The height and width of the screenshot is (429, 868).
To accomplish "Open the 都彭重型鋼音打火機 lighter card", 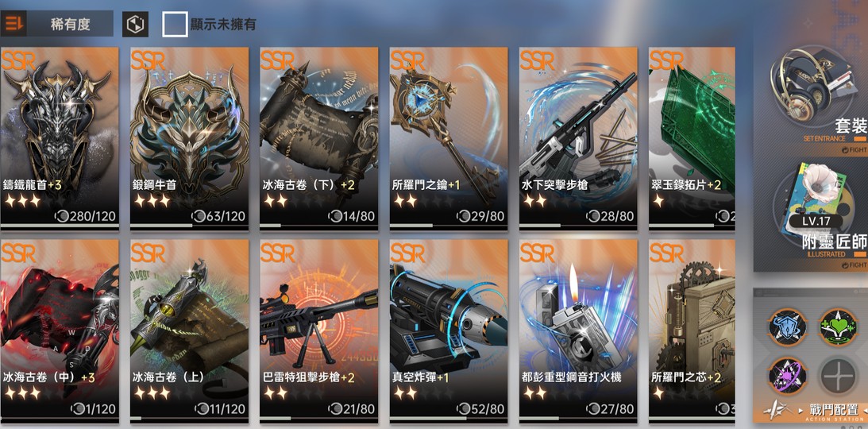I will (578, 330).
